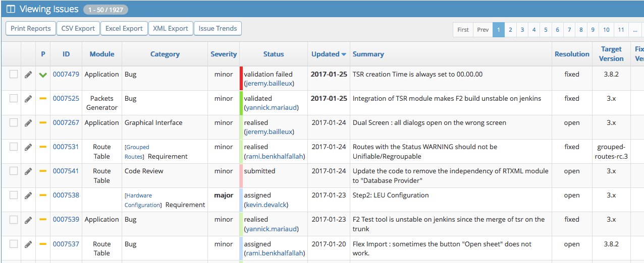Click the panel icon beside Viewing Issues title
This screenshot has height=263, width=644.
tap(10, 9)
